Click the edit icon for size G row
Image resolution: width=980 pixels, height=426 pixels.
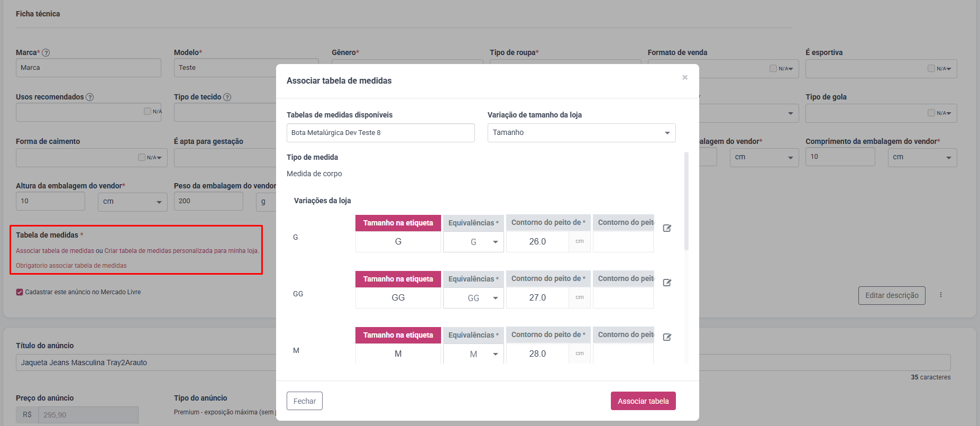[667, 228]
